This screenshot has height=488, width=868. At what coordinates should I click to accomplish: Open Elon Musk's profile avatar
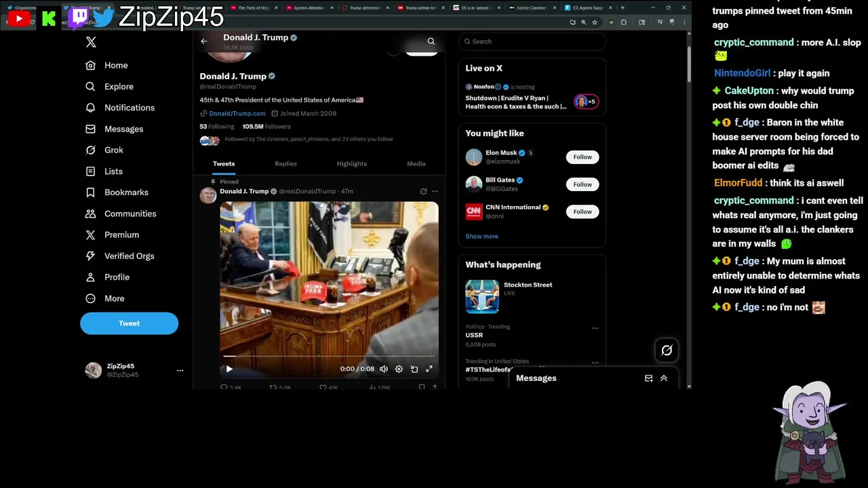pyautogui.click(x=474, y=157)
